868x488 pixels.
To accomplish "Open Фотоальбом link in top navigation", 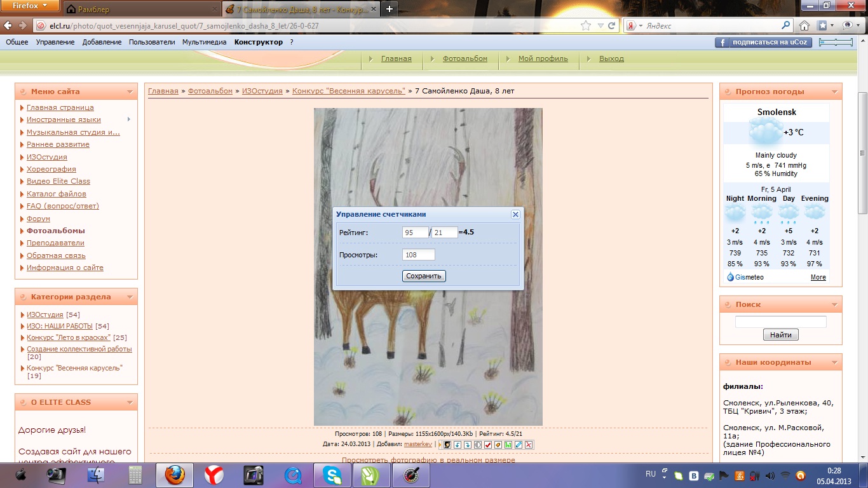I will point(465,58).
